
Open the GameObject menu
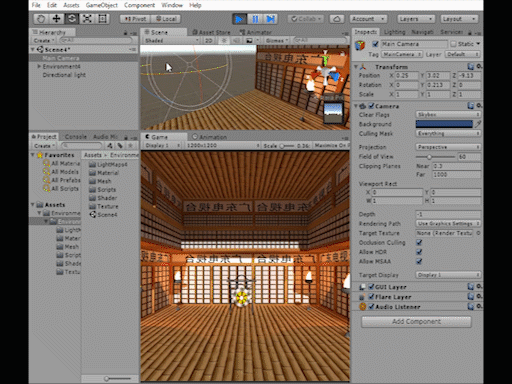(102, 5)
